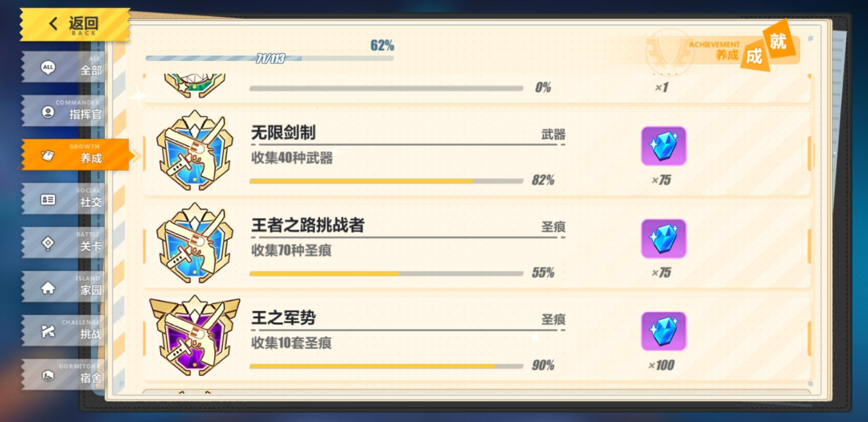Click the 82% weapon collection progress bar
The image size is (868, 422).
[x=386, y=181]
